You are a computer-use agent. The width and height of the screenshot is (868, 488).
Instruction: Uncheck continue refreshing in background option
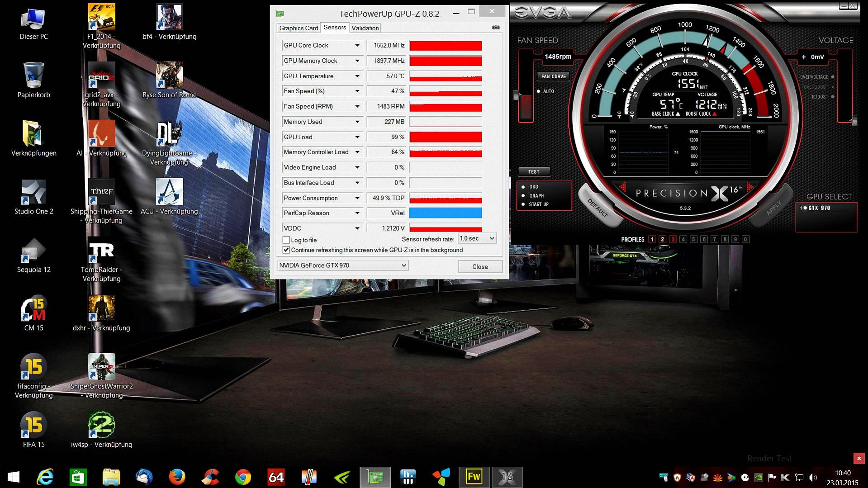tap(286, 250)
